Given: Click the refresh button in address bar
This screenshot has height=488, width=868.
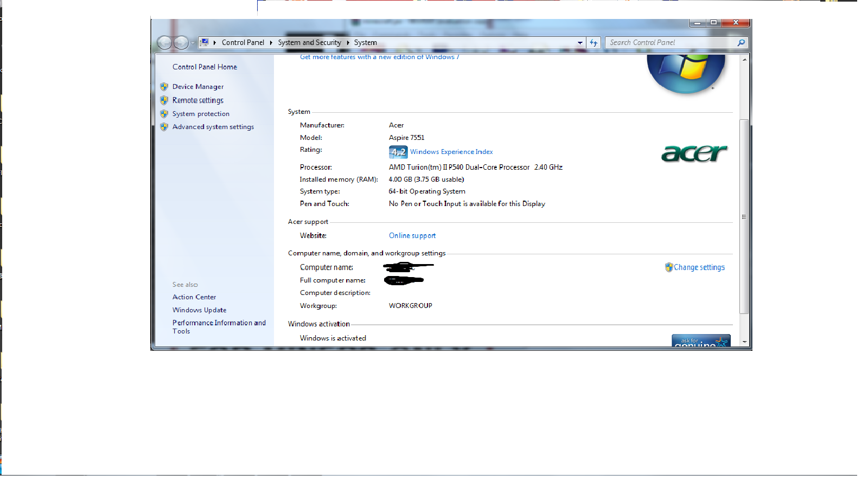Looking at the screenshot, I should 593,43.
